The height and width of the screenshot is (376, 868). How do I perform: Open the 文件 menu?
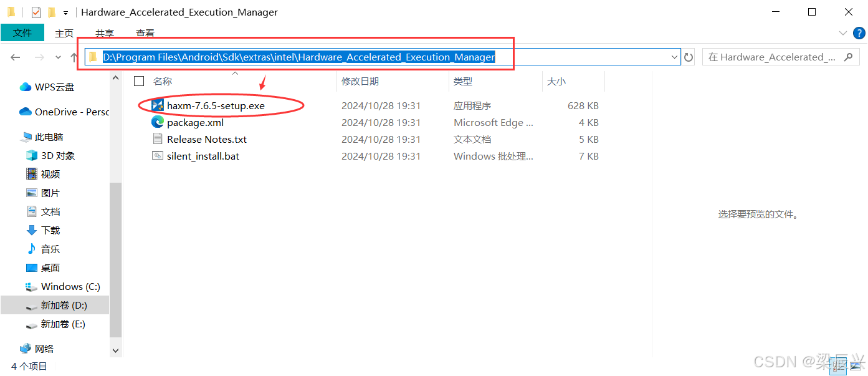(x=22, y=33)
